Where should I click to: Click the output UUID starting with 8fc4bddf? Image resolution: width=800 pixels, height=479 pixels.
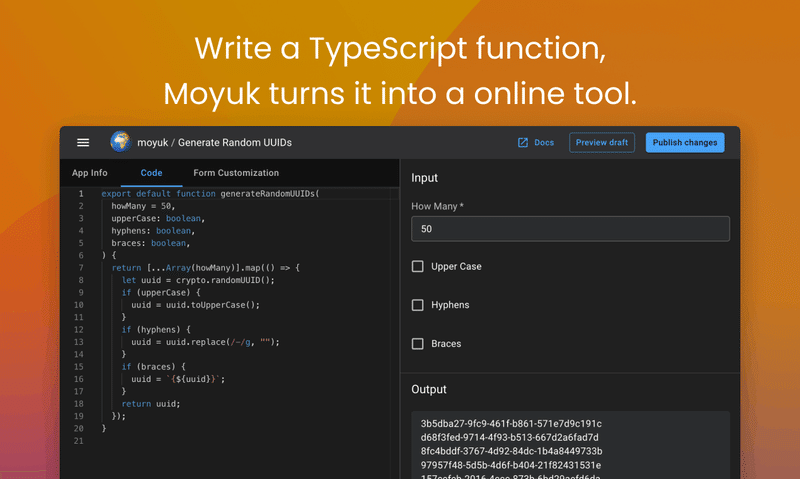coord(511,451)
